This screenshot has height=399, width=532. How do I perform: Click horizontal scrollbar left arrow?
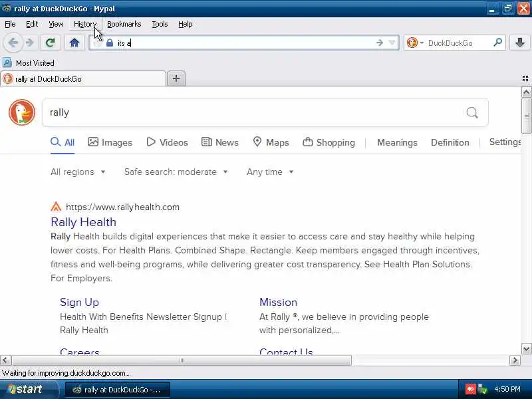pyautogui.click(x=6, y=360)
